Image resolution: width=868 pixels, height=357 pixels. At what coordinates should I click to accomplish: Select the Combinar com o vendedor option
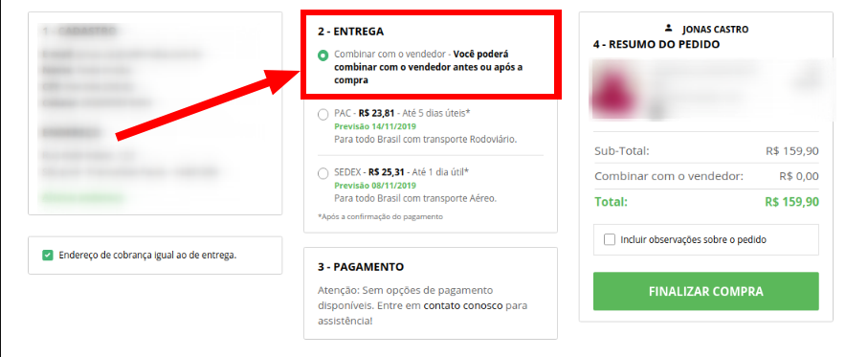pos(323,56)
